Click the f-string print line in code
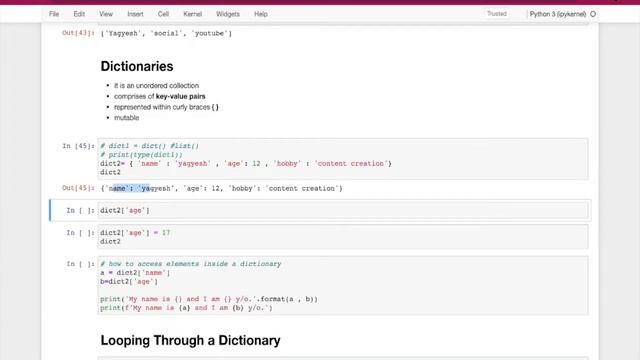640x360 pixels. (x=186, y=308)
